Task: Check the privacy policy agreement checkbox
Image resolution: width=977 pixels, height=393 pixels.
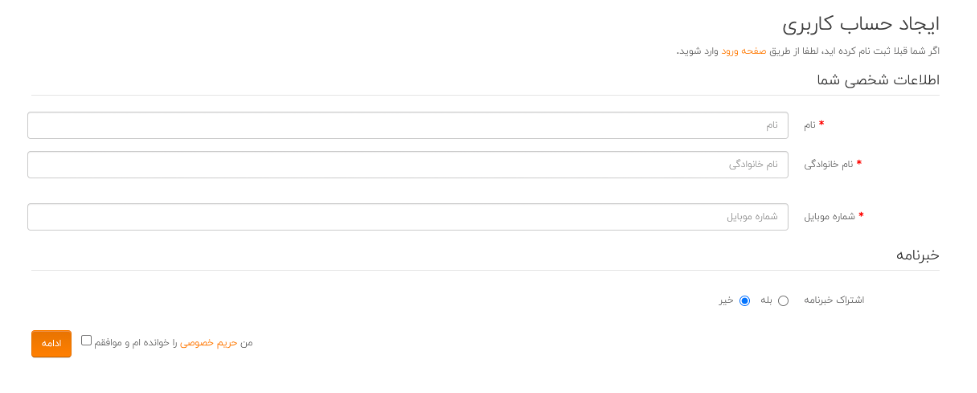Action: [87, 340]
